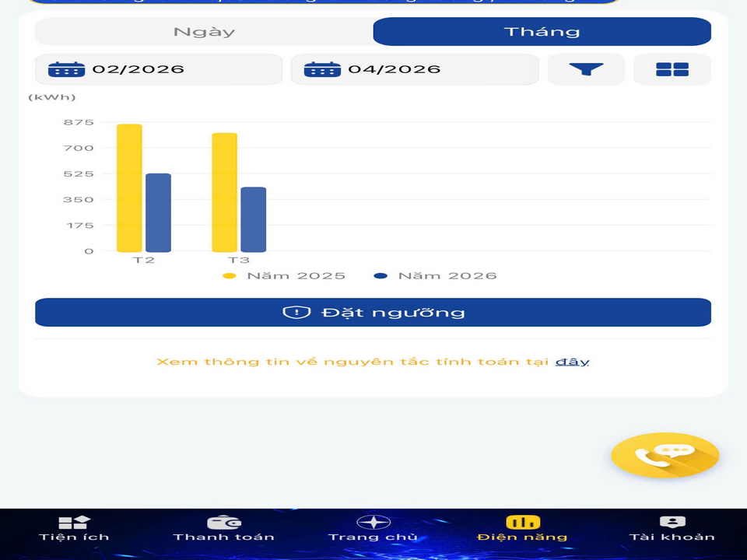Viewport: 747px width, 560px height.
Task: Select the yellow T3 bar for 2025
Action: [224, 192]
